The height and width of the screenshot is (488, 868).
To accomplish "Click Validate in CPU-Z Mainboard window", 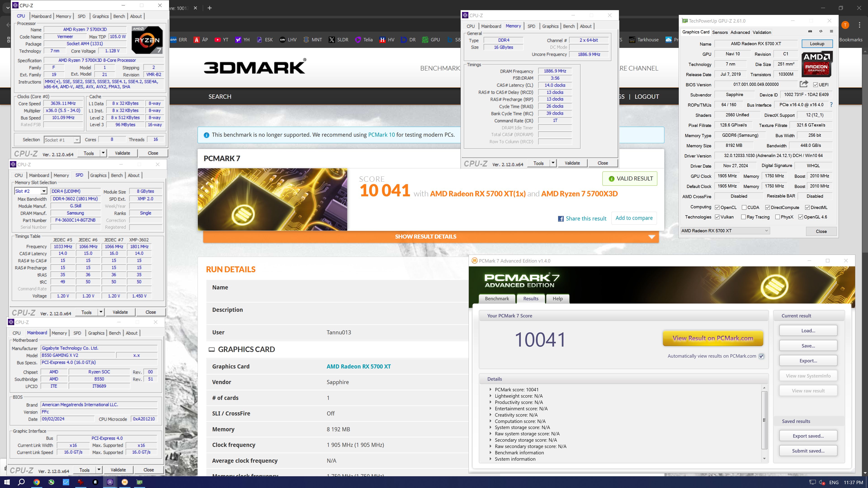I will tap(118, 470).
